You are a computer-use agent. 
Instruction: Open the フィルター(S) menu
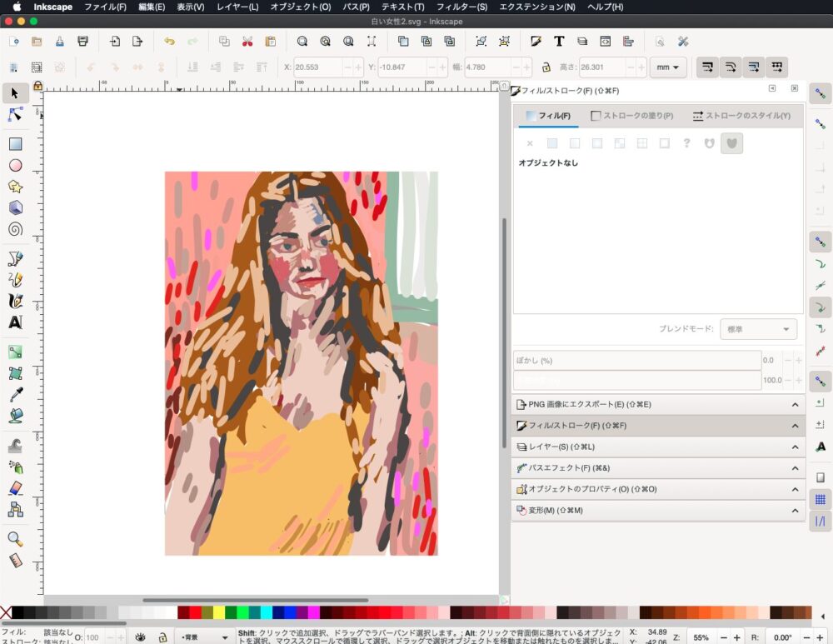461,7
